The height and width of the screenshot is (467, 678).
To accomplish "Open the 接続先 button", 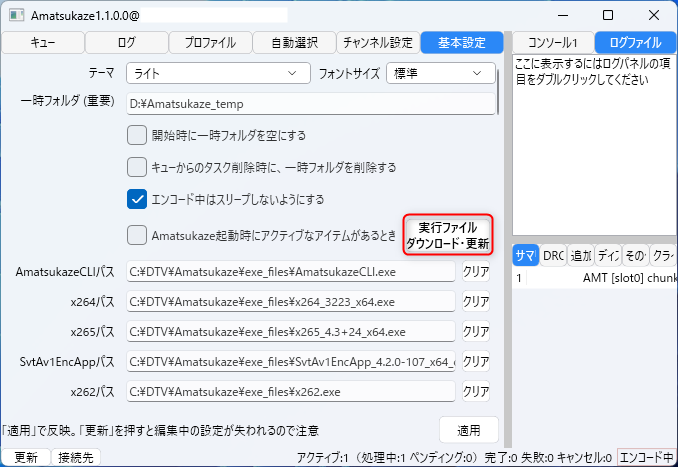I will tap(76, 457).
